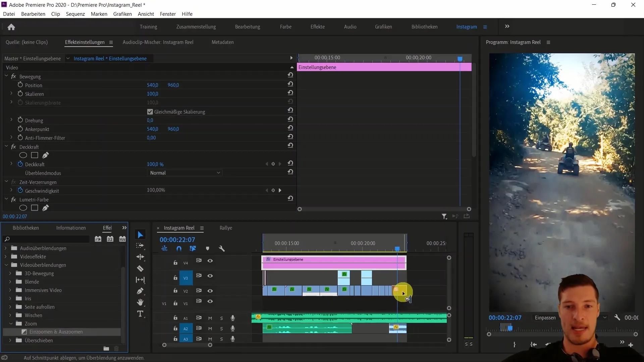Open the Sequenz menu
Image resolution: width=644 pixels, height=362 pixels.
(x=75, y=14)
